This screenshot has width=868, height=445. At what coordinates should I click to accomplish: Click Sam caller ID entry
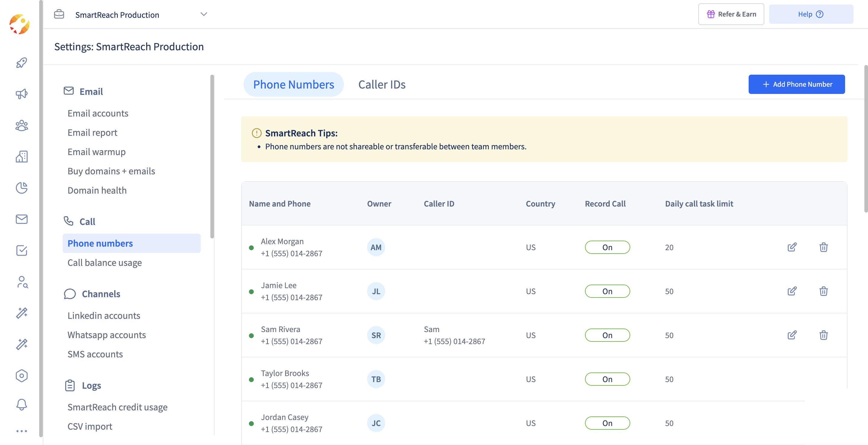click(x=454, y=335)
